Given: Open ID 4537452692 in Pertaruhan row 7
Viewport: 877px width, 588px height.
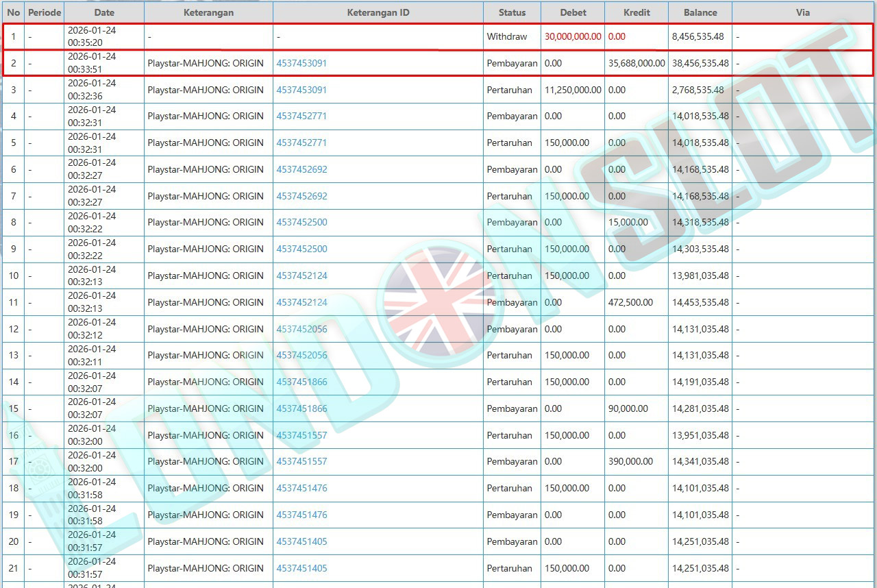Looking at the screenshot, I should click(x=301, y=196).
